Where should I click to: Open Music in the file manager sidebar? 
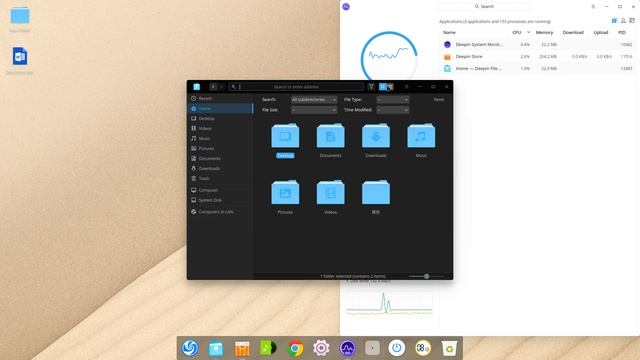221,139
